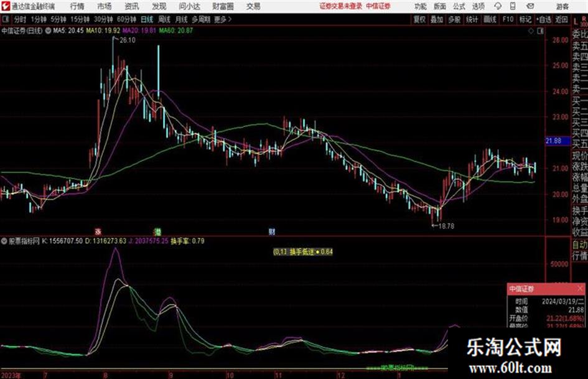Open the 行情 menu
The image size is (588, 379).
coord(77,6)
